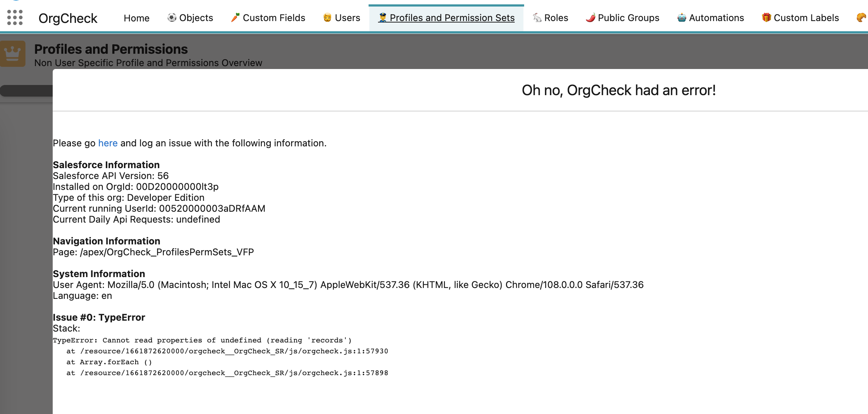Click the carrot icon for Custom Fields

click(235, 17)
